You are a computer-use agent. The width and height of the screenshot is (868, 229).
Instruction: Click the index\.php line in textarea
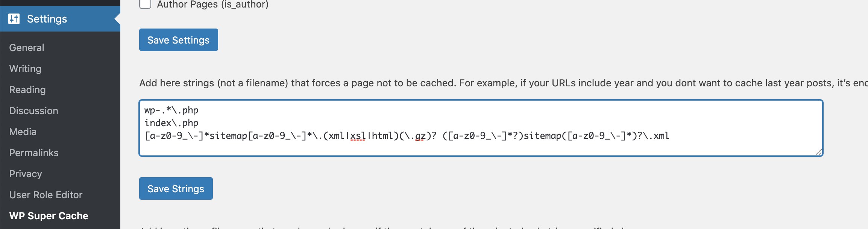coord(171,123)
